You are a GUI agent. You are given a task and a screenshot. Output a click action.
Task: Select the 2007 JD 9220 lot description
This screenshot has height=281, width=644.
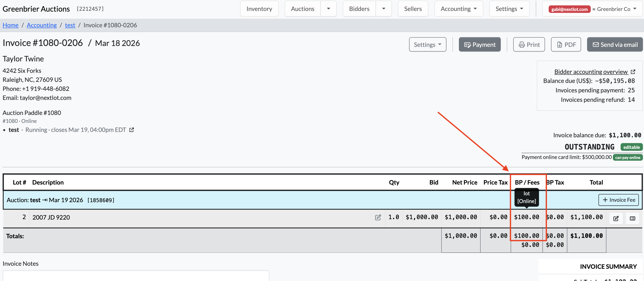coord(51,217)
